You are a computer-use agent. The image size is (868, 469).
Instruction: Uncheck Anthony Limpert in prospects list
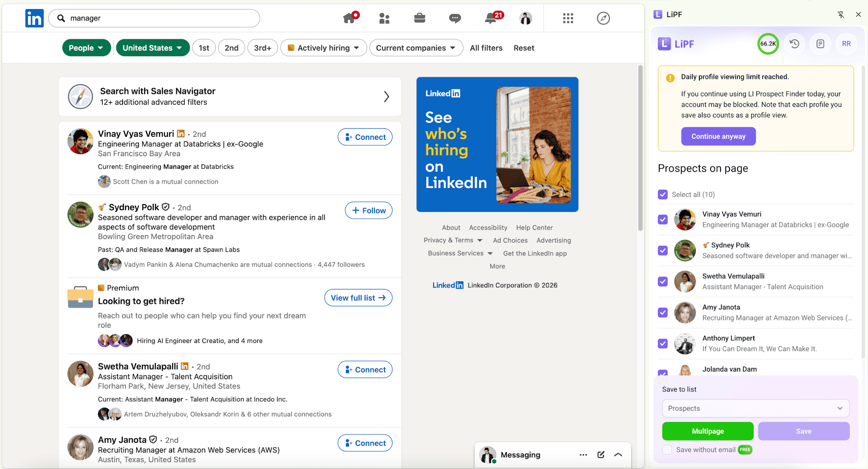663,344
